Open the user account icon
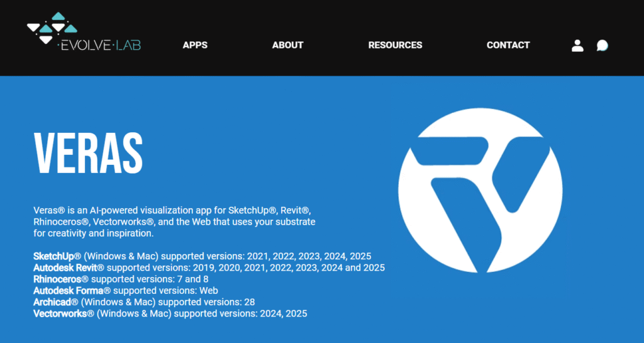This screenshot has height=343, width=644. [577, 45]
